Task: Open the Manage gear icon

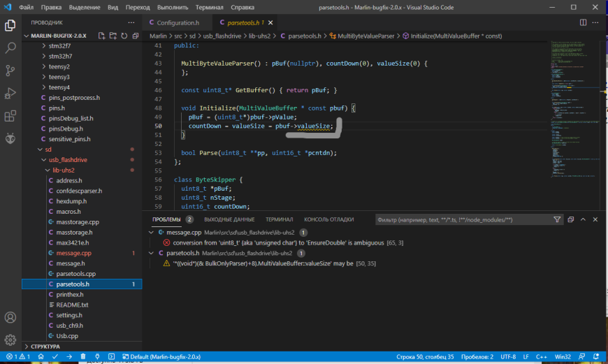Action: point(10,340)
